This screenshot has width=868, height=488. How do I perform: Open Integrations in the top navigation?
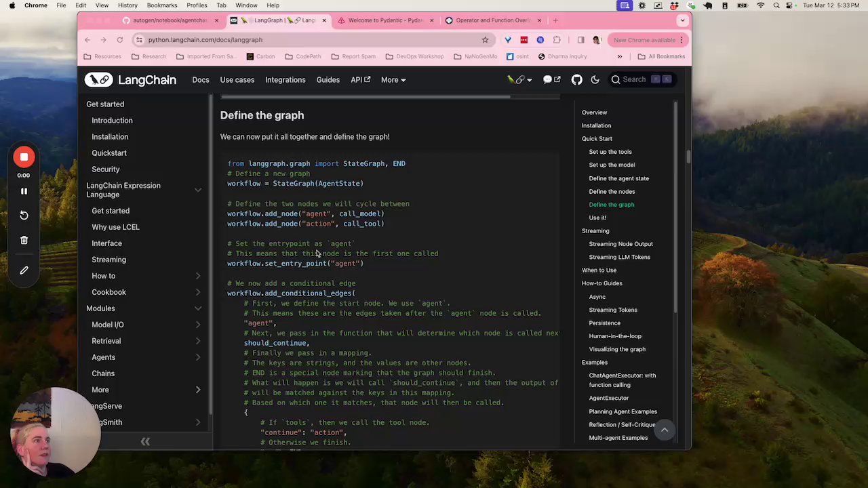[x=285, y=80]
